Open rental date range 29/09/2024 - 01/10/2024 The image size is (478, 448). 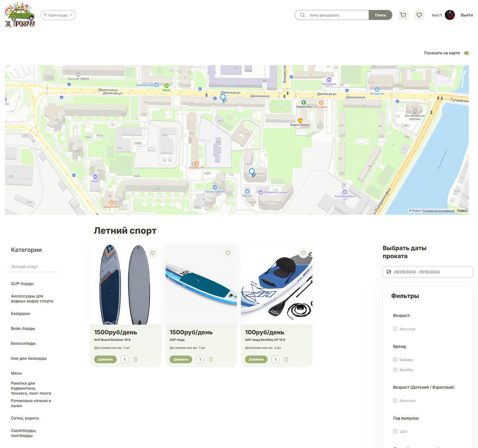click(x=427, y=272)
